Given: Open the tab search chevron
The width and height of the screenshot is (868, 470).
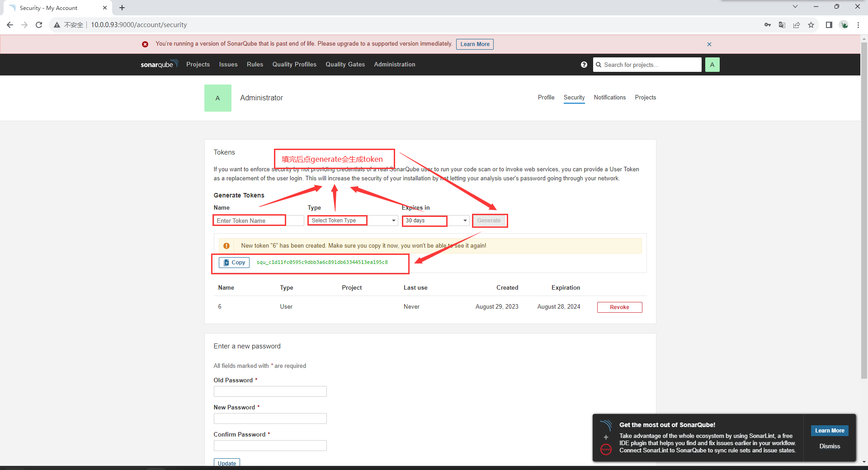Looking at the screenshot, I should (x=795, y=6).
